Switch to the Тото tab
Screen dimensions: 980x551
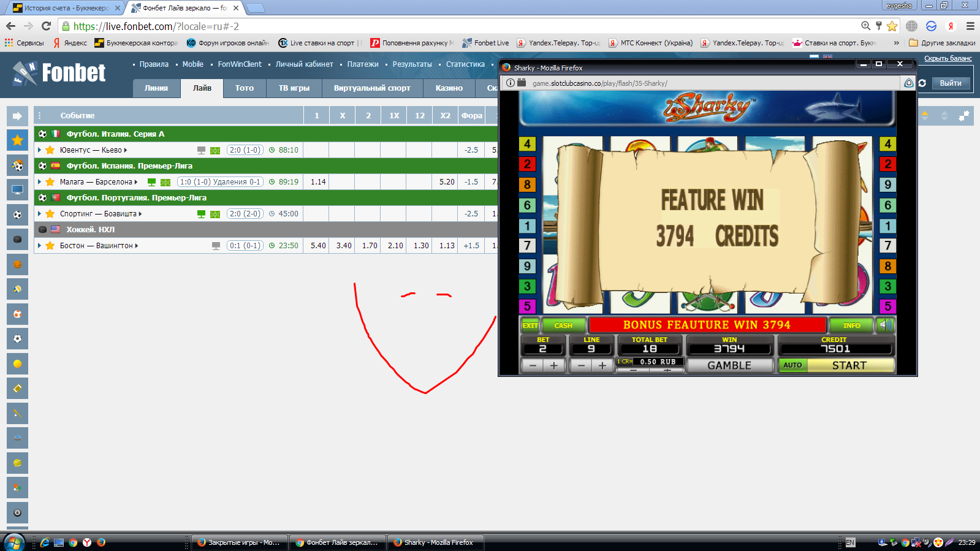(245, 88)
